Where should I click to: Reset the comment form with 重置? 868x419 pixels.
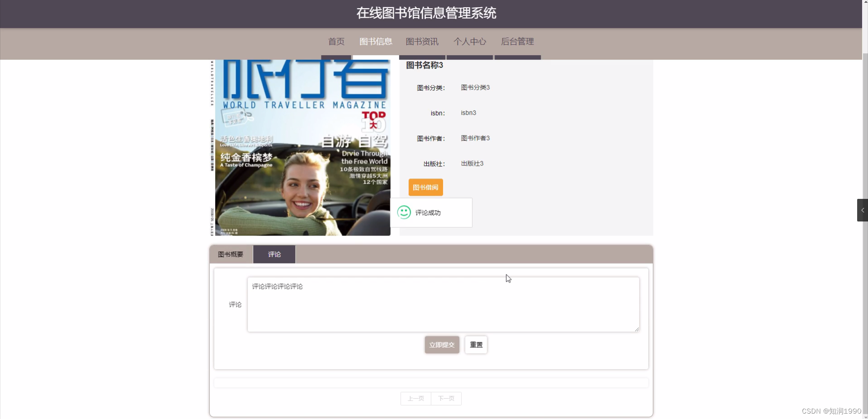click(x=476, y=344)
